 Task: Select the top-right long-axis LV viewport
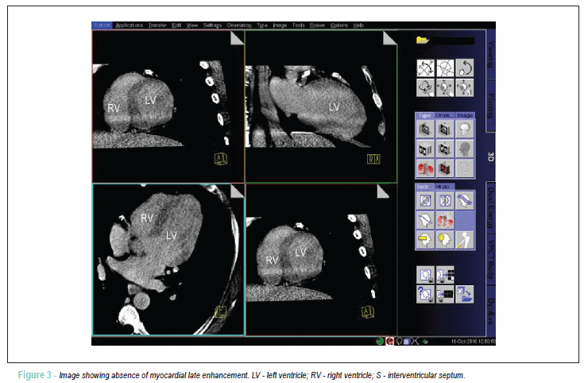(321, 106)
